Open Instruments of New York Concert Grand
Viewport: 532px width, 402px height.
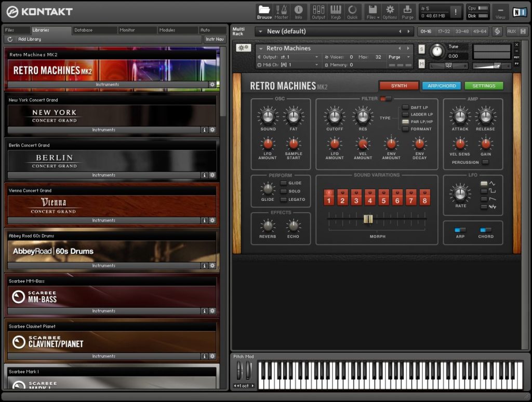click(104, 130)
